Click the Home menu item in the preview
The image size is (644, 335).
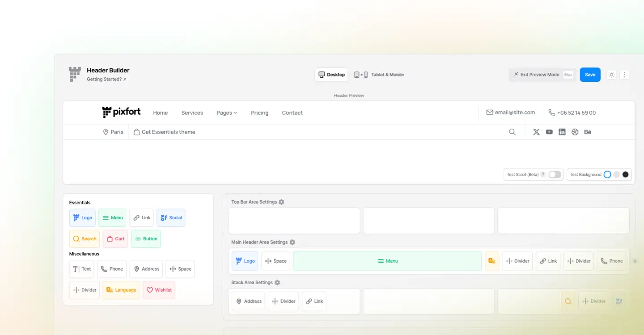coord(160,113)
